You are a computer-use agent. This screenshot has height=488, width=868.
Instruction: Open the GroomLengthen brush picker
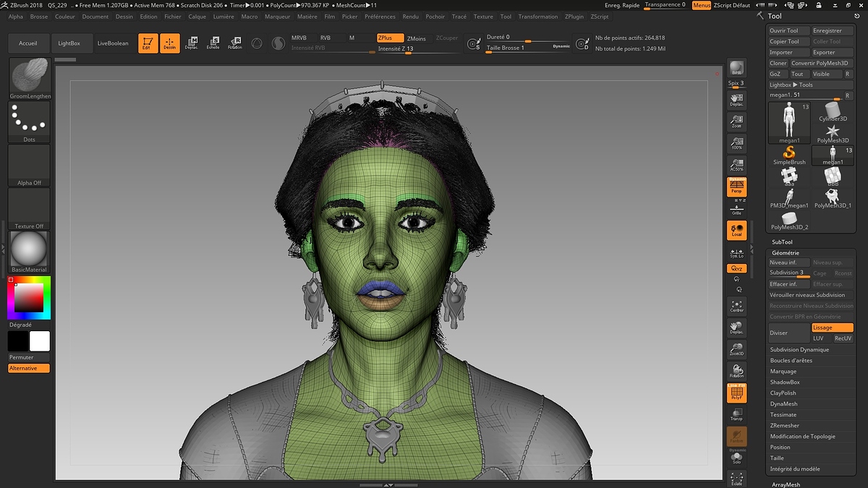tap(30, 78)
